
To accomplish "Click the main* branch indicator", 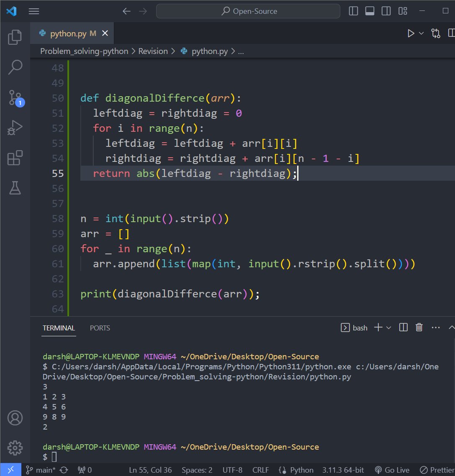I will point(41,470).
